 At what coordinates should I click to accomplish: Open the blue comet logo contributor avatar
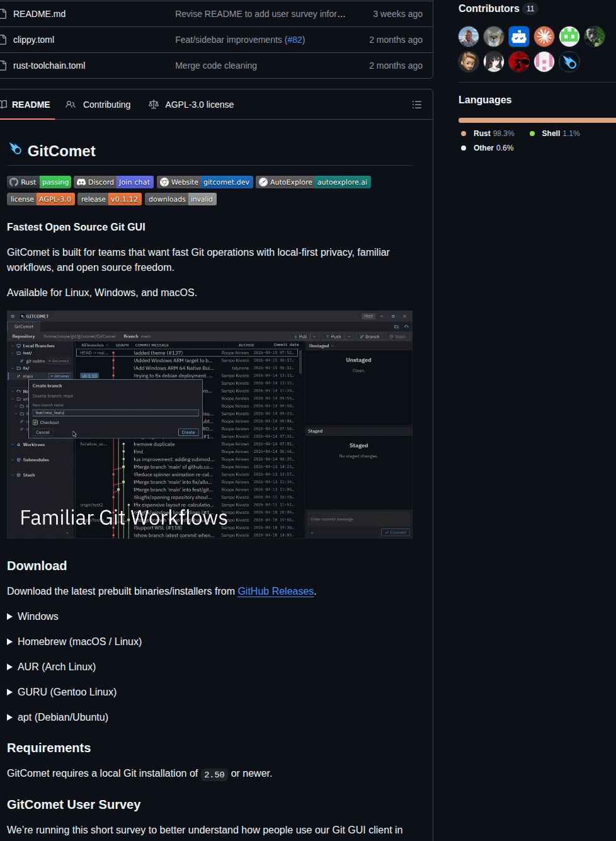[569, 62]
